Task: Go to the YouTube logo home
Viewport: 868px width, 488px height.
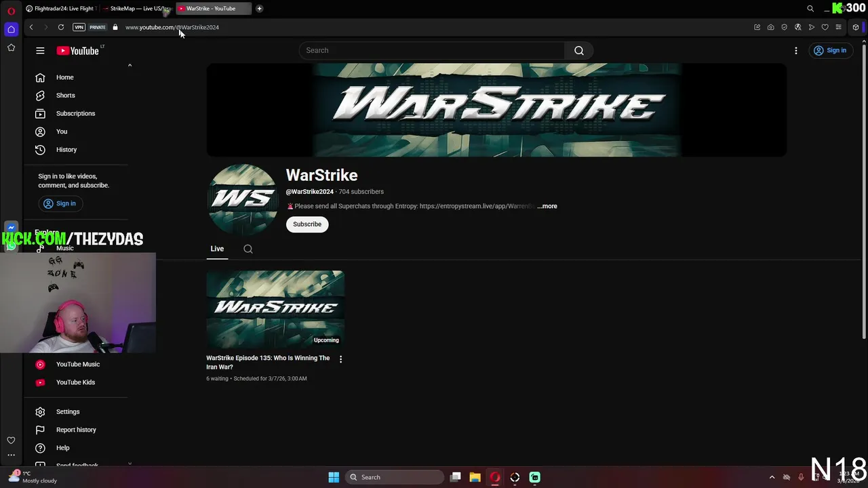Action: (x=77, y=50)
